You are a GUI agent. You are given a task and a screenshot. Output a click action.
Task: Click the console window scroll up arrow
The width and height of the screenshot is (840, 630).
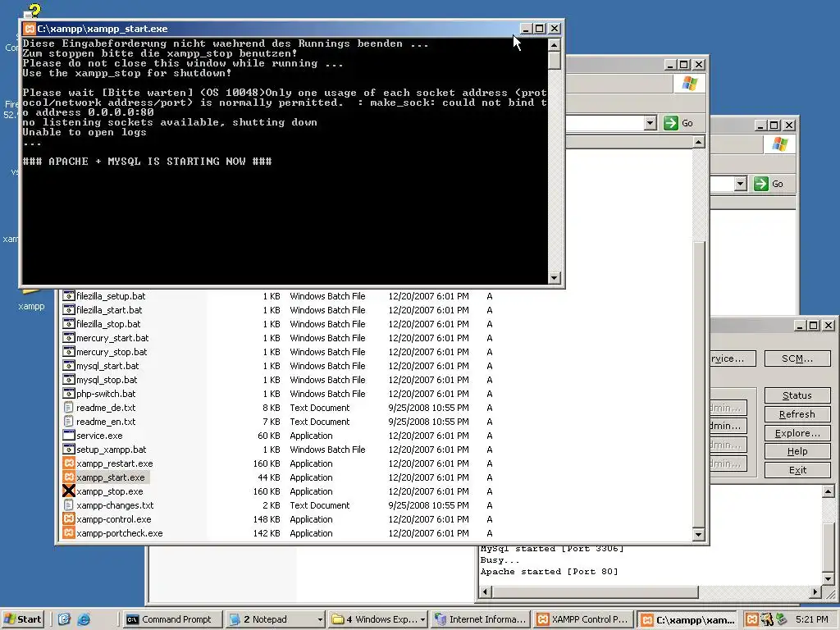click(x=555, y=44)
